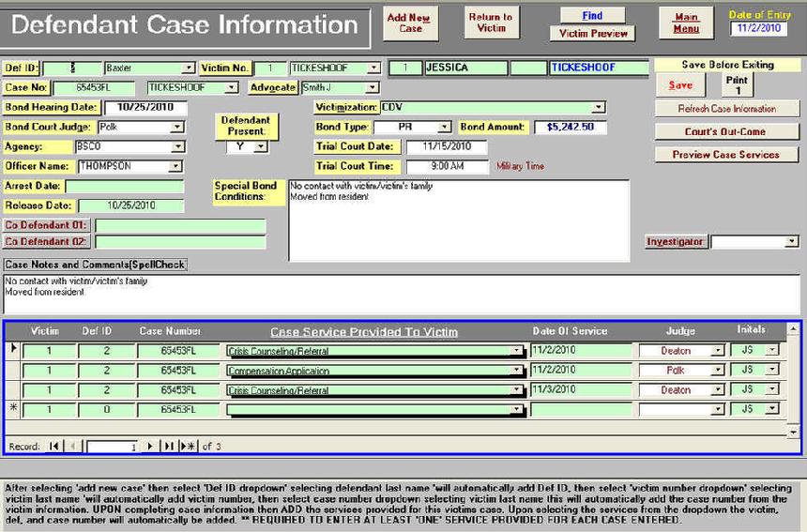This screenshot has height=532, width=807.
Task: Click the Military Time label
Action: 521,166
